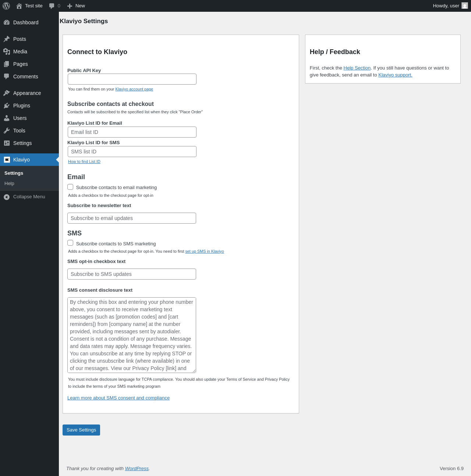Click the Plugins plug icon
The height and width of the screenshot is (476, 471).
(x=7, y=106)
